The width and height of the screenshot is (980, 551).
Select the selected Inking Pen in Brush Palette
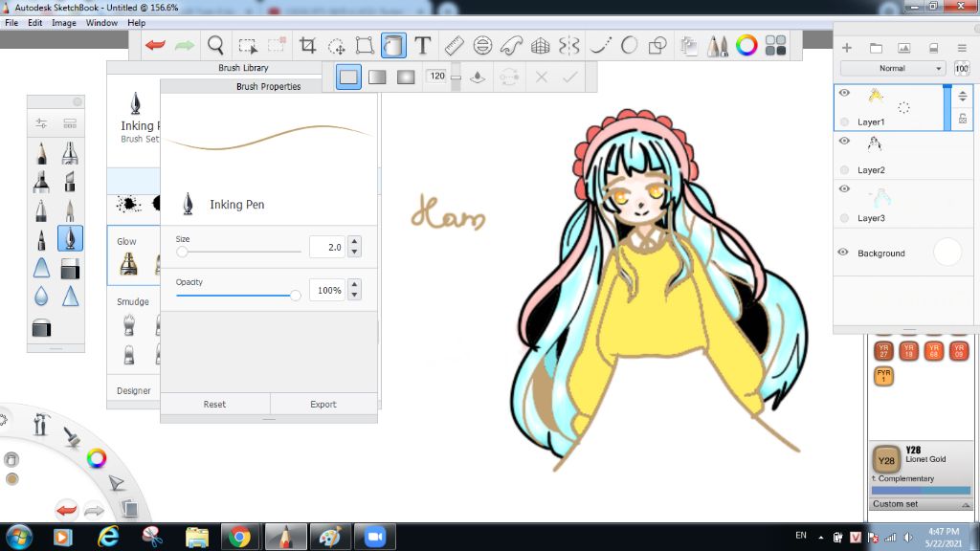point(70,238)
